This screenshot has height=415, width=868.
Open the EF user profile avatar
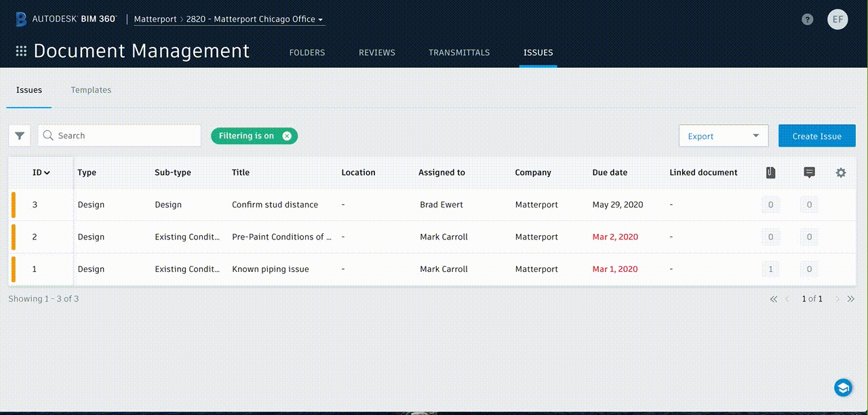pos(838,19)
